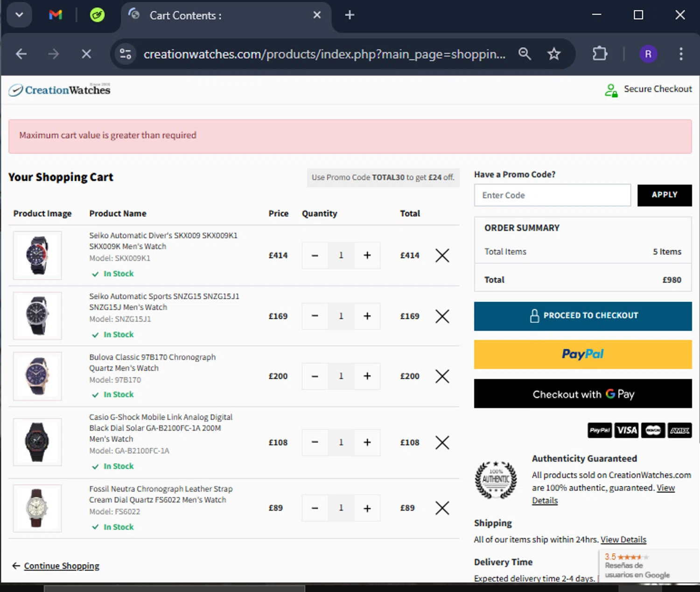Open the Chrome three-dot menu

click(x=681, y=54)
